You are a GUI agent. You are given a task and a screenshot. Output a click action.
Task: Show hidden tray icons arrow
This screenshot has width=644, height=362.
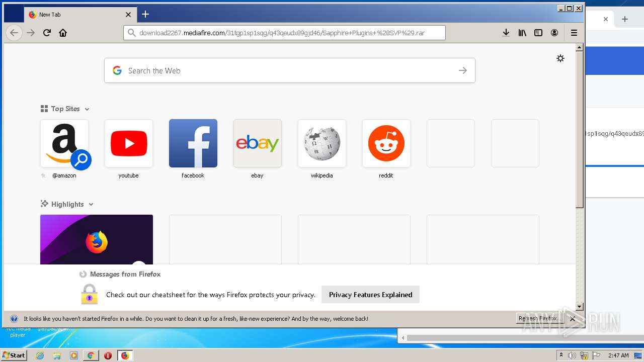[561, 355]
